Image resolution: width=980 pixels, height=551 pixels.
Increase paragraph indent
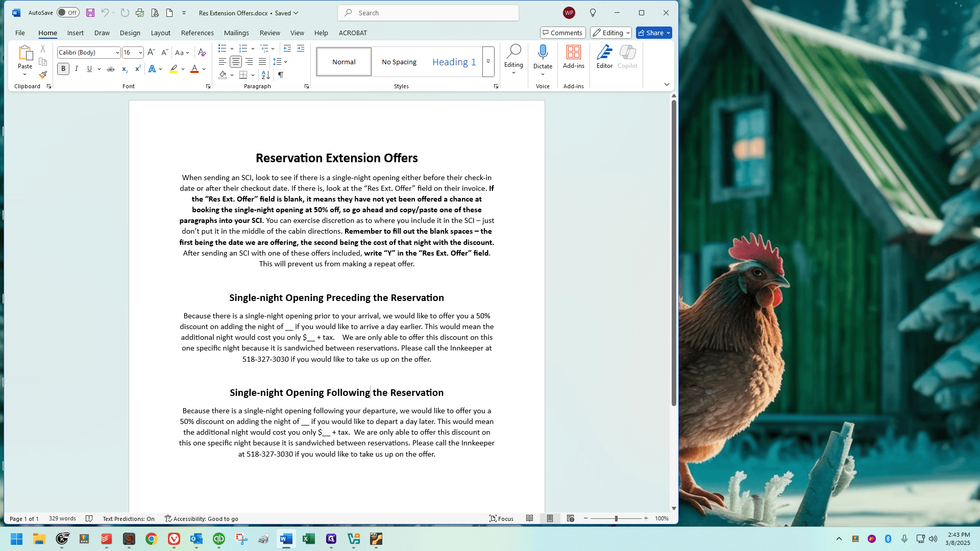(x=301, y=48)
